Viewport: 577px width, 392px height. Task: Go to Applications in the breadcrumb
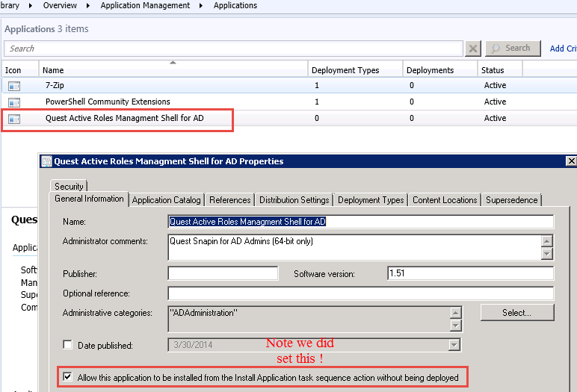235,5
